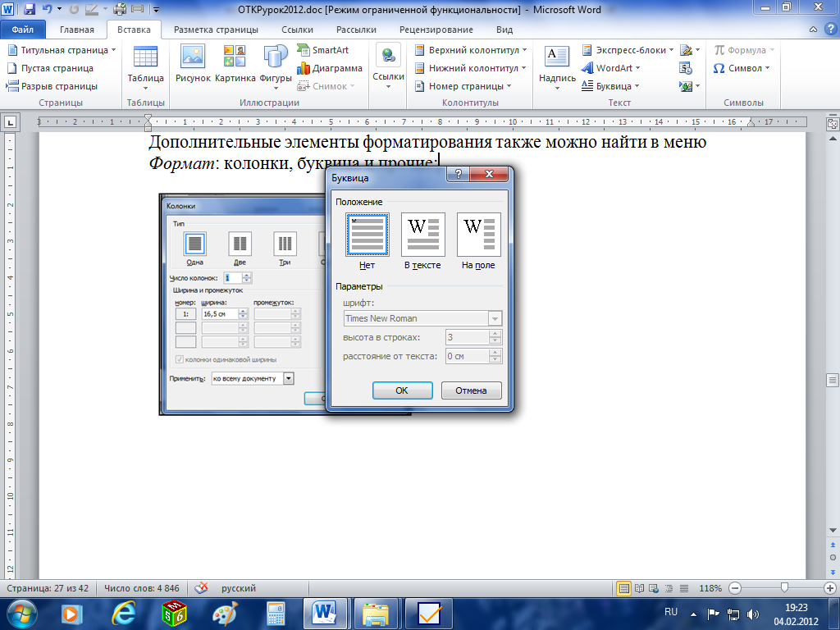Open the Paint app from the taskbar
Screen dimensions: 840x630
coord(225,614)
